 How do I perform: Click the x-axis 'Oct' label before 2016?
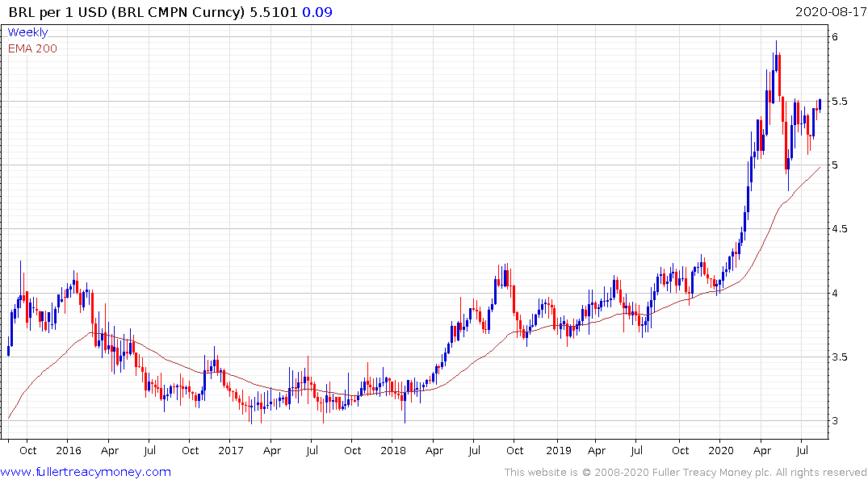[27, 450]
